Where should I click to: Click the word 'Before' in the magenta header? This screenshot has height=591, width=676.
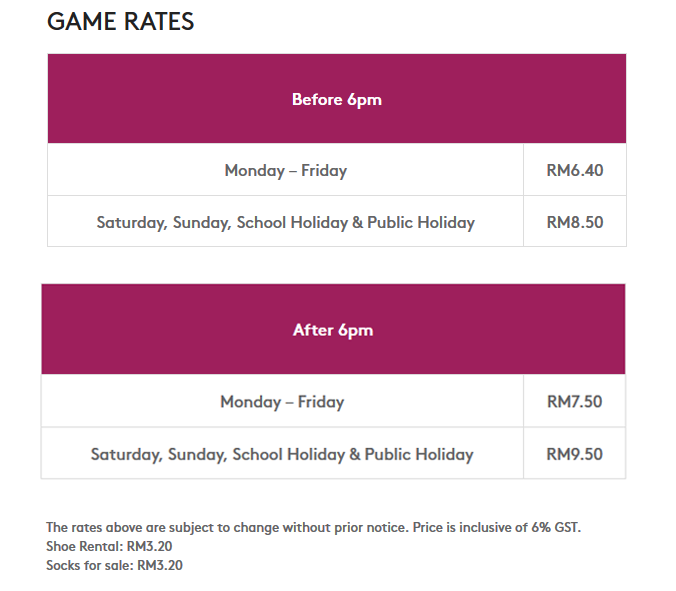coord(317,99)
